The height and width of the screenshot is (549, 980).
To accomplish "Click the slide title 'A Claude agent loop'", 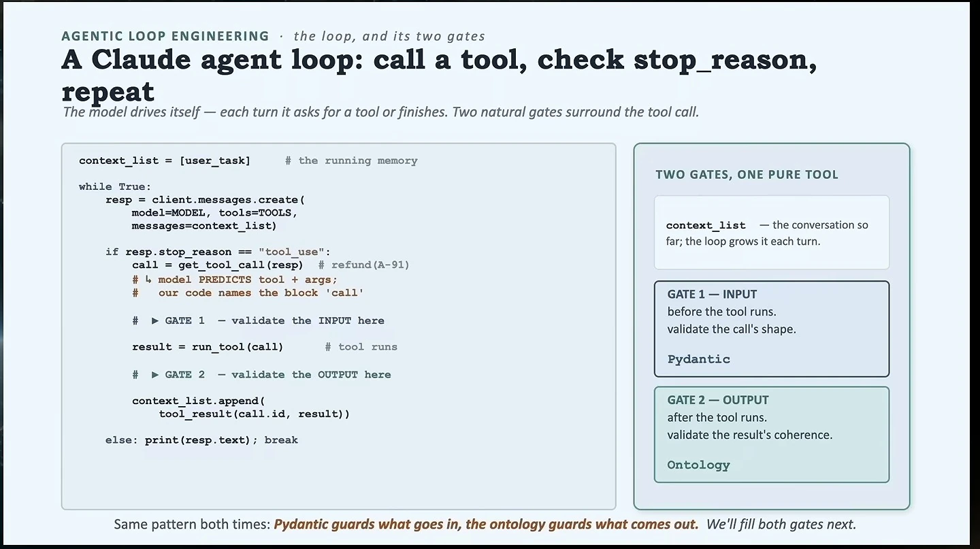I will 212,60.
